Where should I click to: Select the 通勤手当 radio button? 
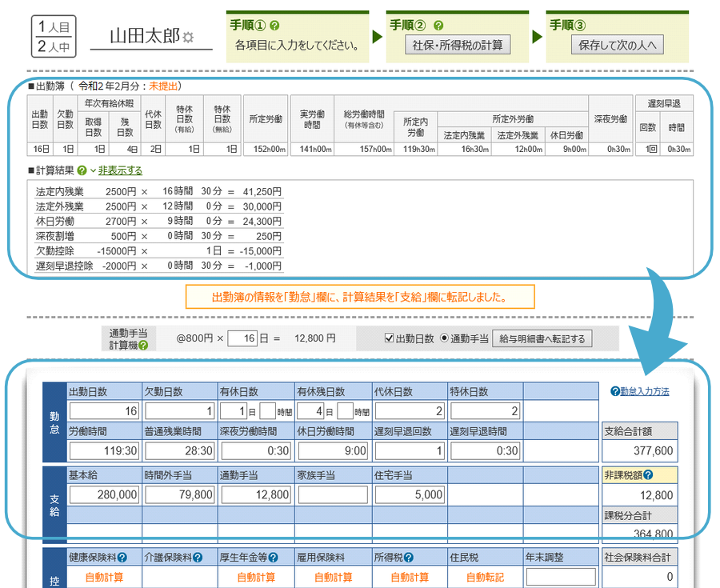446,338
